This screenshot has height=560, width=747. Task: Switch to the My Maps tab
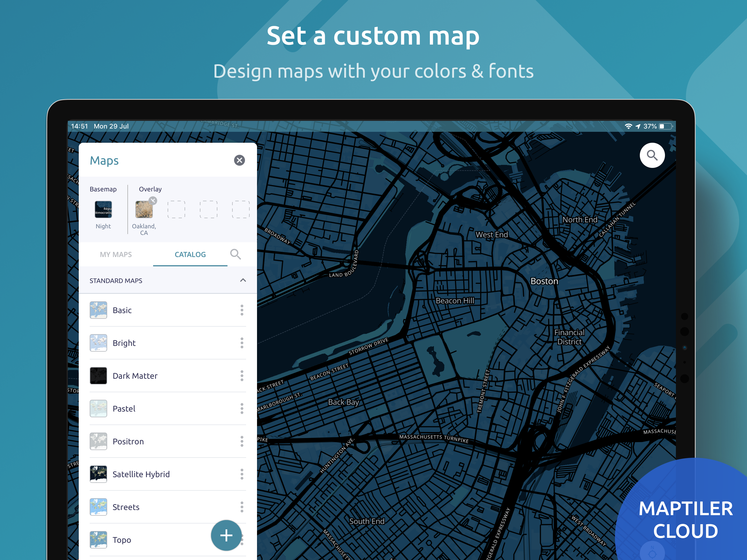[x=116, y=254]
